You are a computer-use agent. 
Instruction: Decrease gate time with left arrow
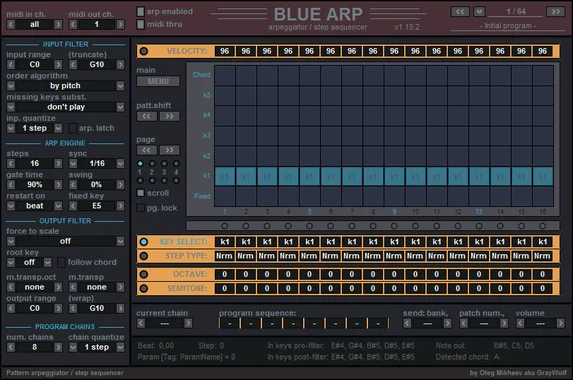11,185
